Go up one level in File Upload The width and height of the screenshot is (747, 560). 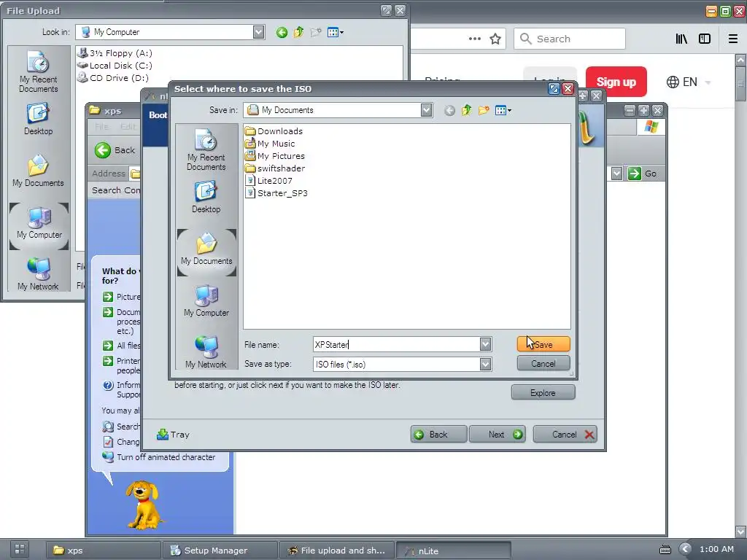coord(298,32)
